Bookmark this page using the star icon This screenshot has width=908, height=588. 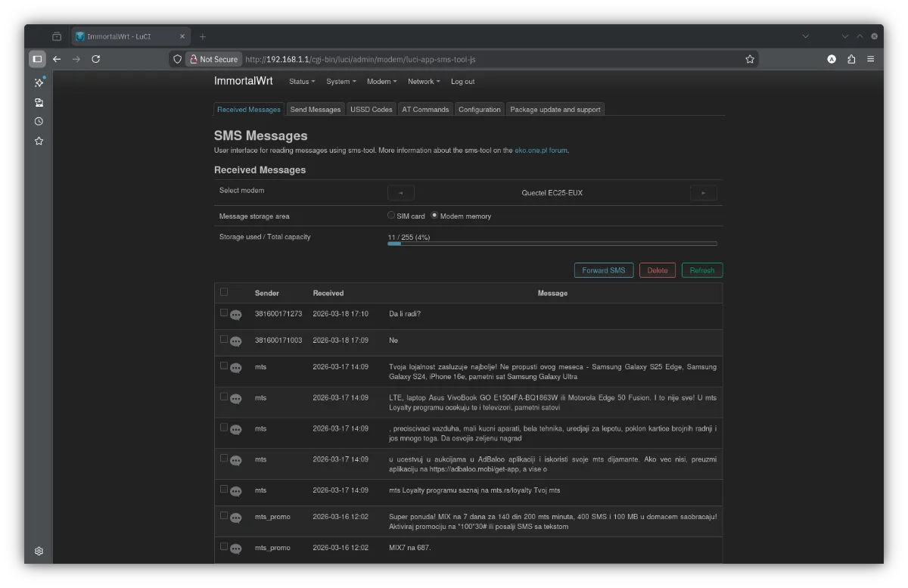pos(750,59)
